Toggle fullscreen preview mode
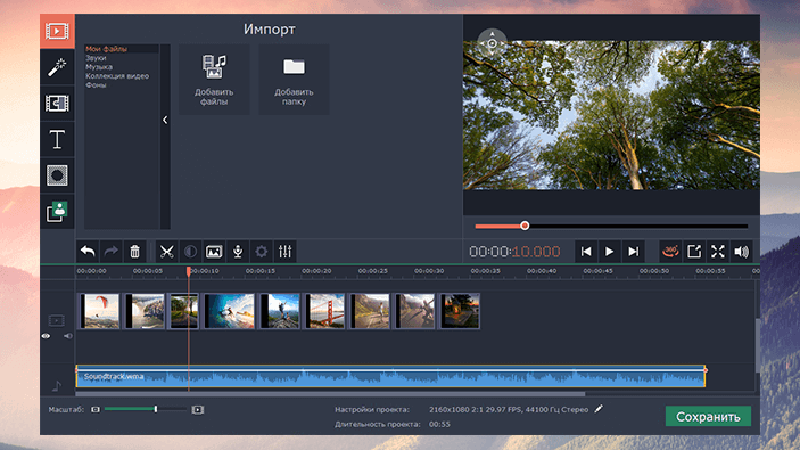 (x=717, y=251)
